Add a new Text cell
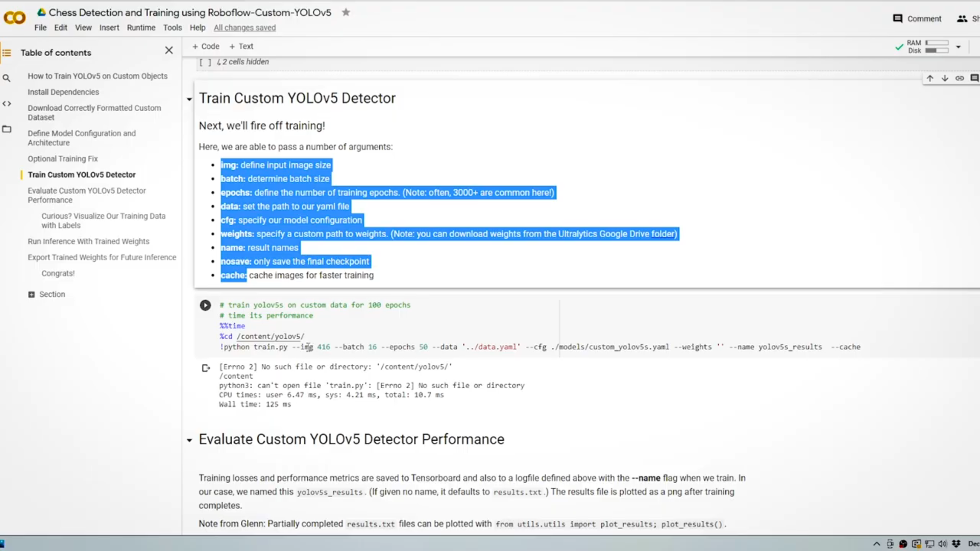The image size is (980, 551). coord(241,46)
